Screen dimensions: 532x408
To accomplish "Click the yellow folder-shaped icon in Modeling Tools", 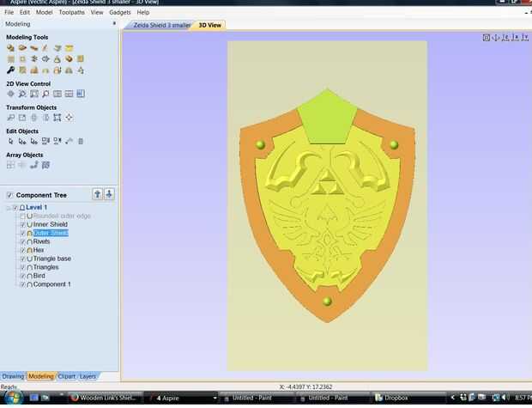I will click(x=69, y=48).
